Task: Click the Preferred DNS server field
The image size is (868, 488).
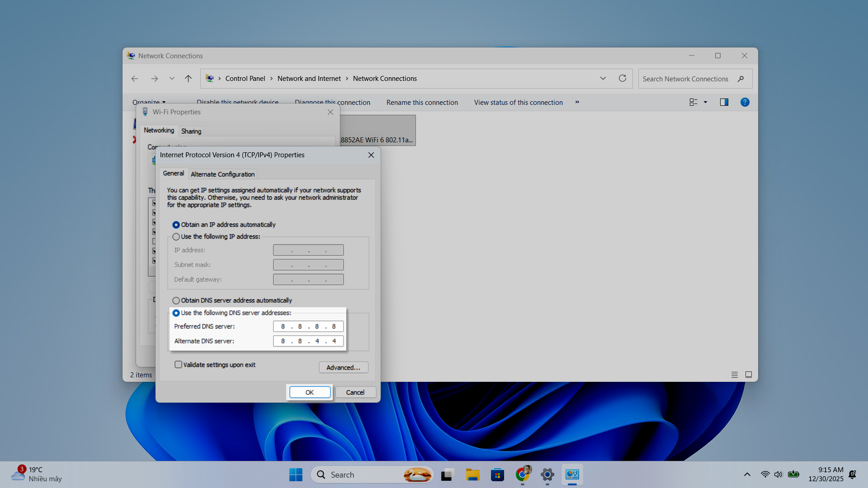Action: [x=308, y=326]
